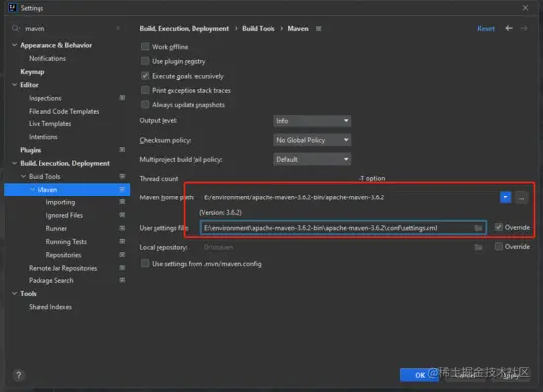Click the help question mark icon
Image resolution: width=543 pixels, height=392 pixels.
pyautogui.click(x=19, y=375)
